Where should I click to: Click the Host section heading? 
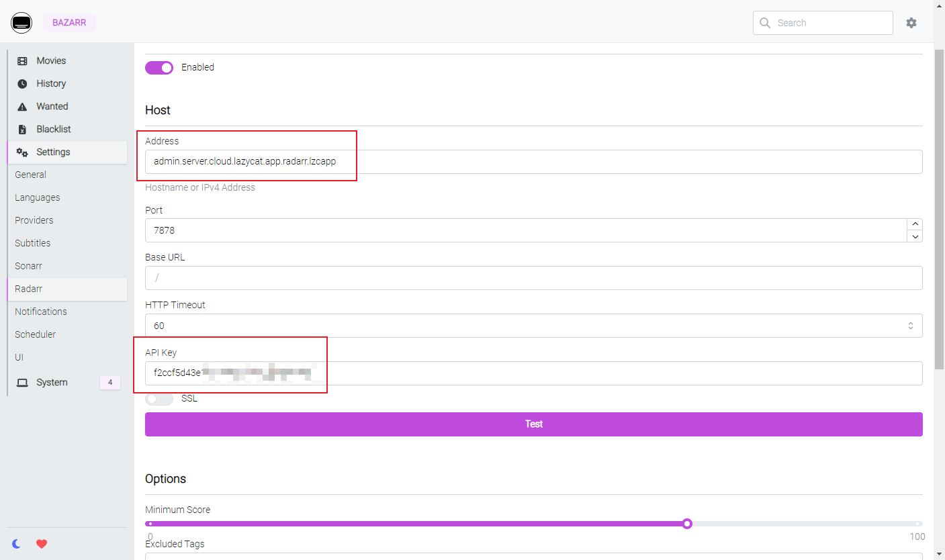[x=158, y=110]
